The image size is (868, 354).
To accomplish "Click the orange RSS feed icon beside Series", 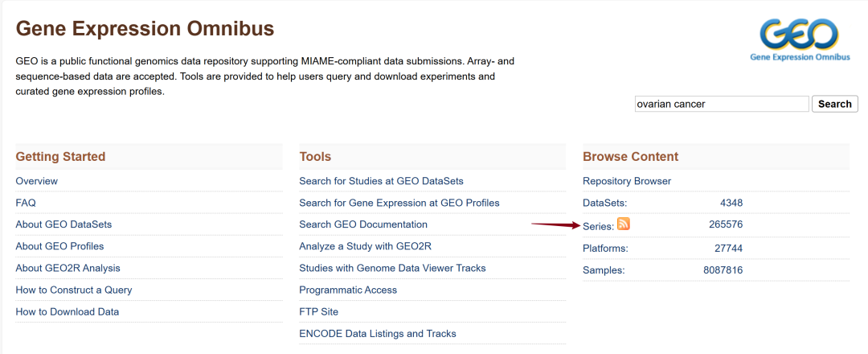I will 624,224.
